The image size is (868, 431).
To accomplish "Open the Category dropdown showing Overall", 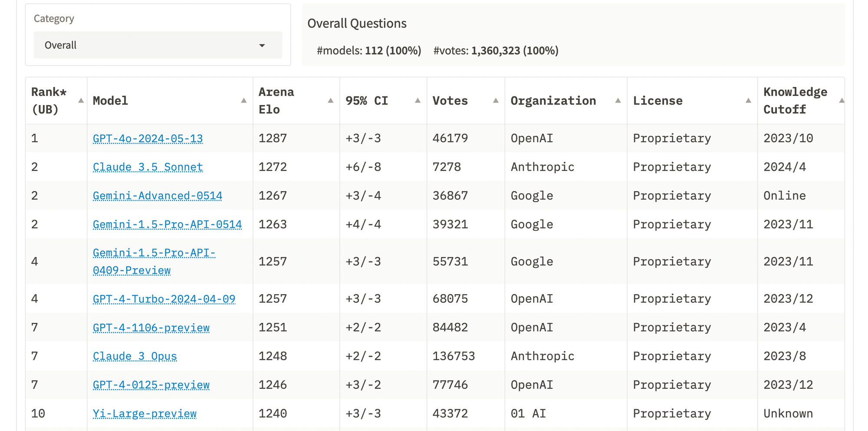I will pyautogui.click(x=158, y=45).
